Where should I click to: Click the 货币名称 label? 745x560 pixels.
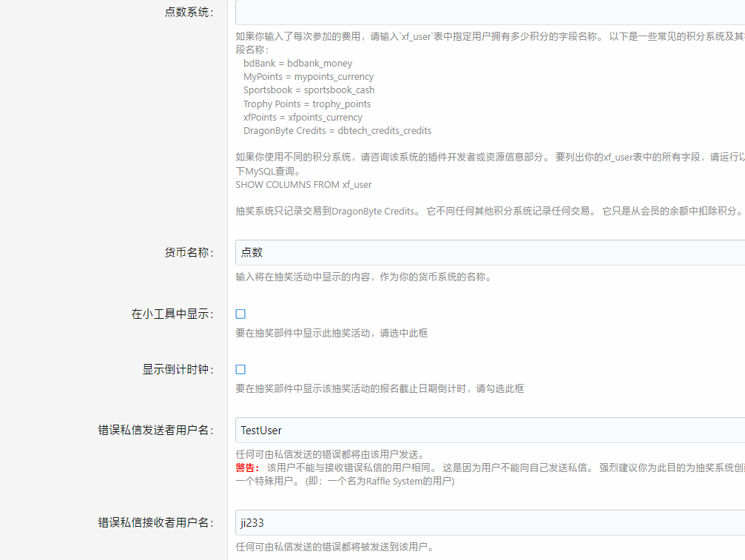(x=189, y=253)
